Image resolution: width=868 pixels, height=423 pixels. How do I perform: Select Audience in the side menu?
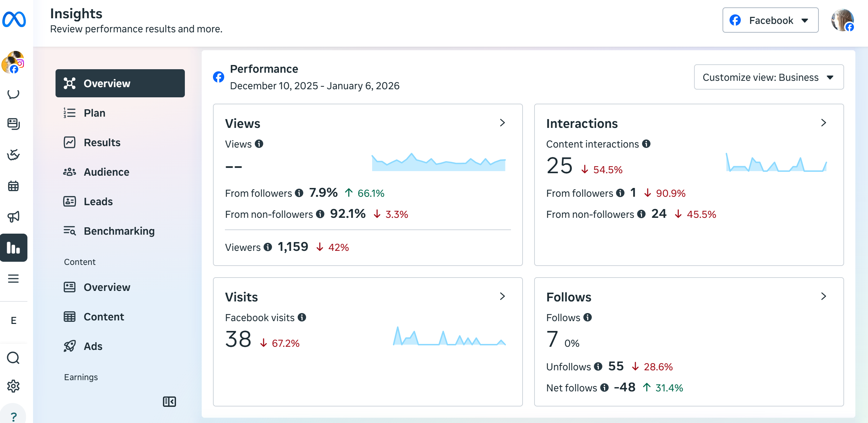point(106,172)
